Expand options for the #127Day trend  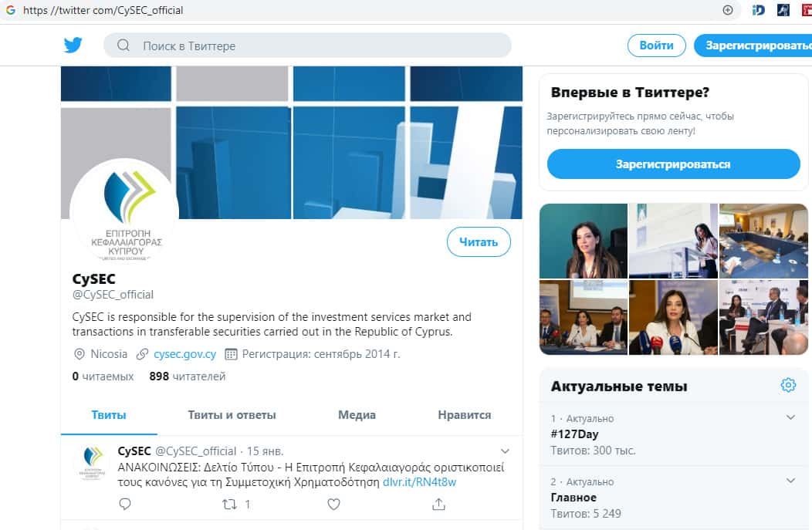(x=790, y=417)
